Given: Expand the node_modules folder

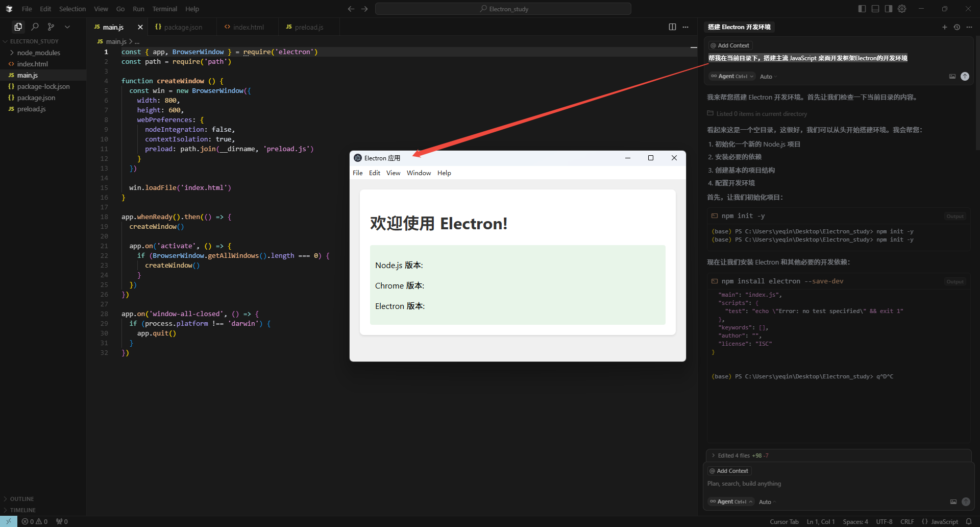Looking at the screenshot, I should 38,53.
